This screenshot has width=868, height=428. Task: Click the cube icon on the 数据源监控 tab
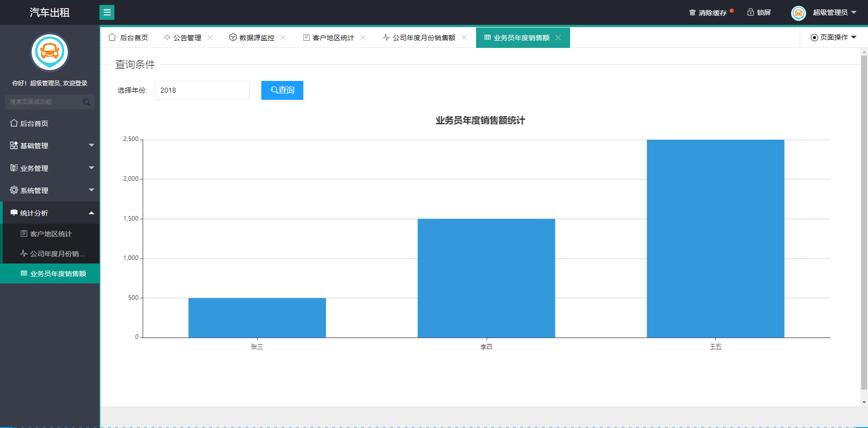[233, 37]
